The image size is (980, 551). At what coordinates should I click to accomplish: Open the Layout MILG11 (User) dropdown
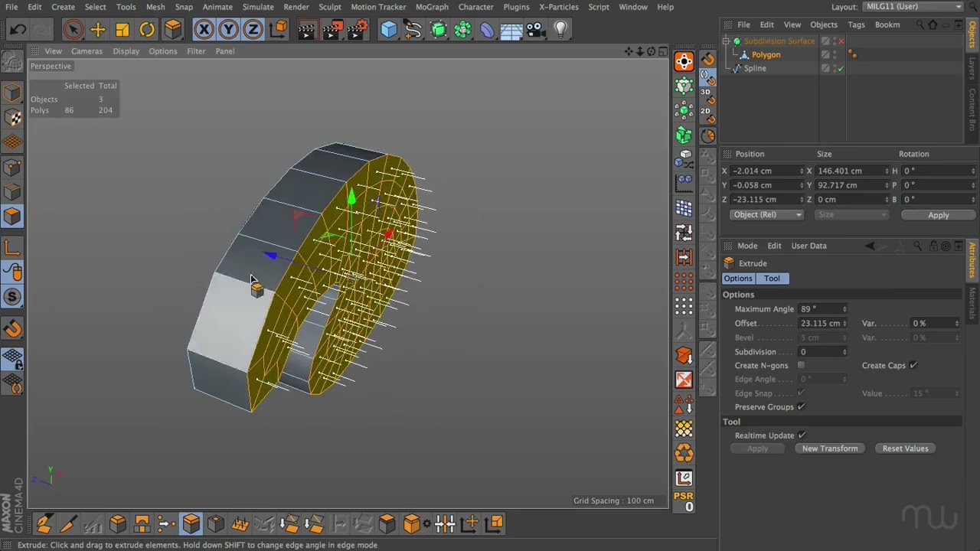[x=912, y=7]
